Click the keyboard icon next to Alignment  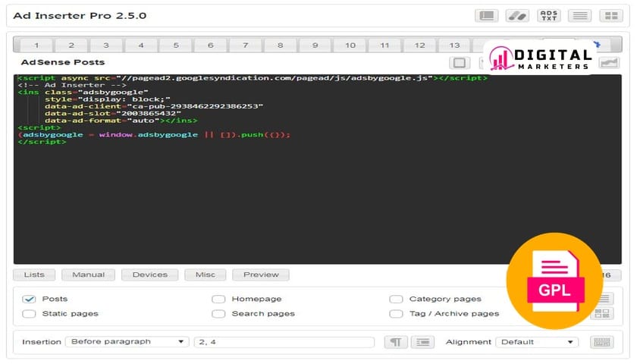602,342
